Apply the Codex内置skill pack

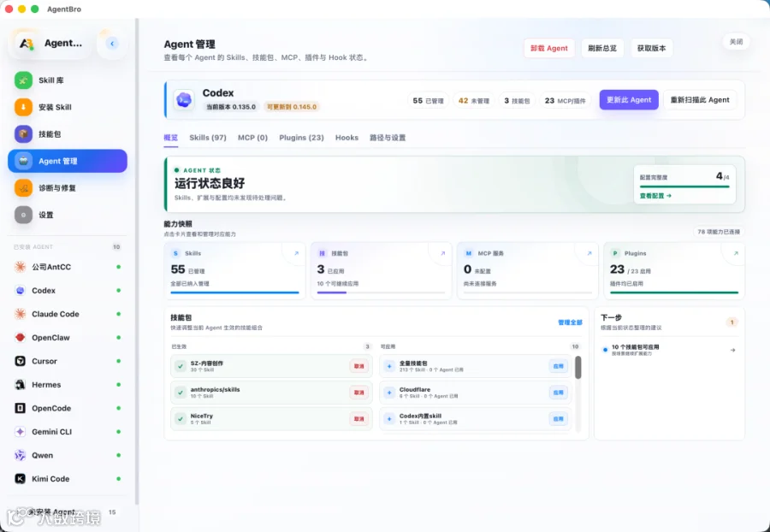click(559, 419)
